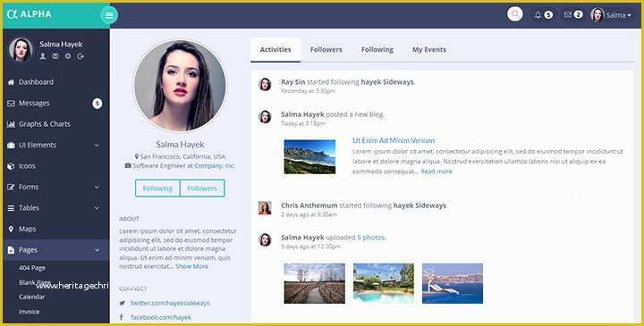Click the Messages count badge

click(97, 104)
